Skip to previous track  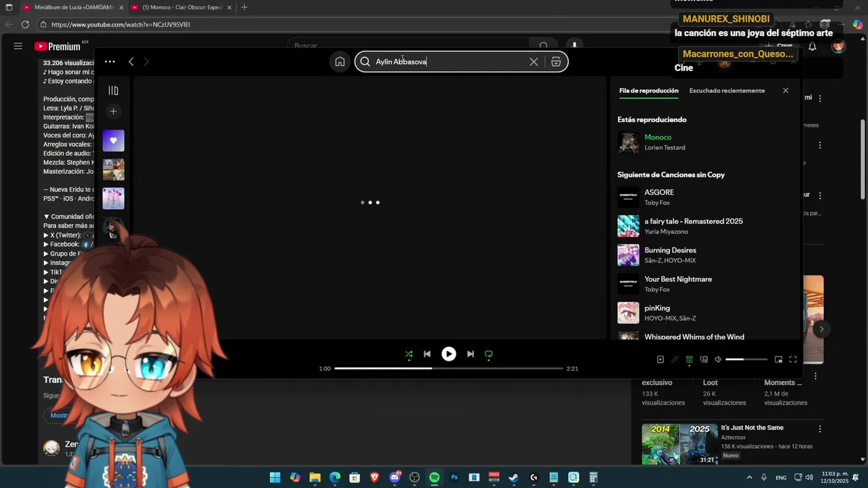tap(427, 354)
